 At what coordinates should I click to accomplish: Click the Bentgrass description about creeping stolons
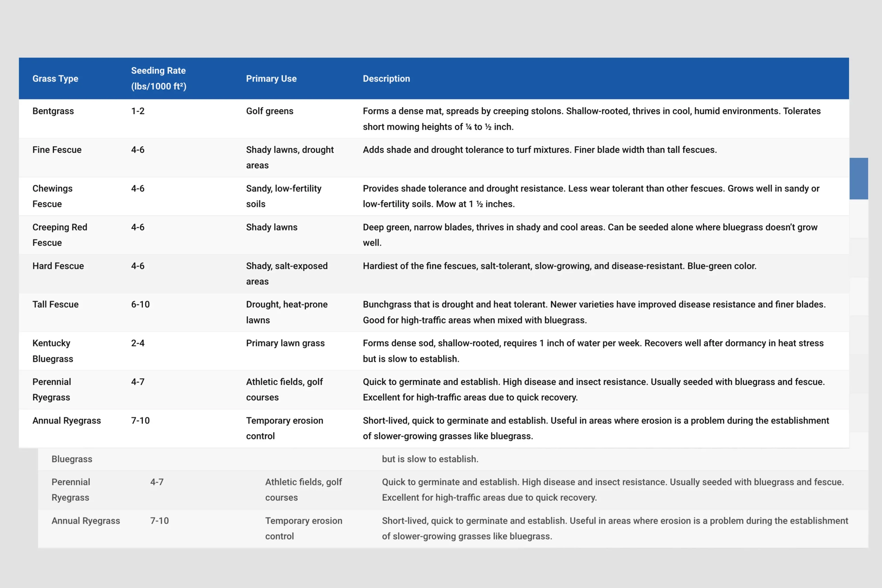pyautogui.click(x=591, y=118)
